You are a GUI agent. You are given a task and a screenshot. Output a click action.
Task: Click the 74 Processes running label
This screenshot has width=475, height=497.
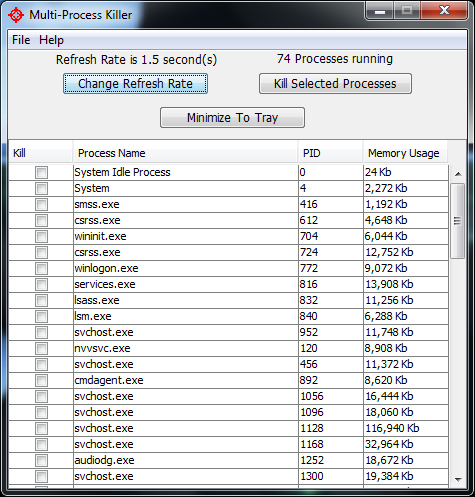click(335, 59)
